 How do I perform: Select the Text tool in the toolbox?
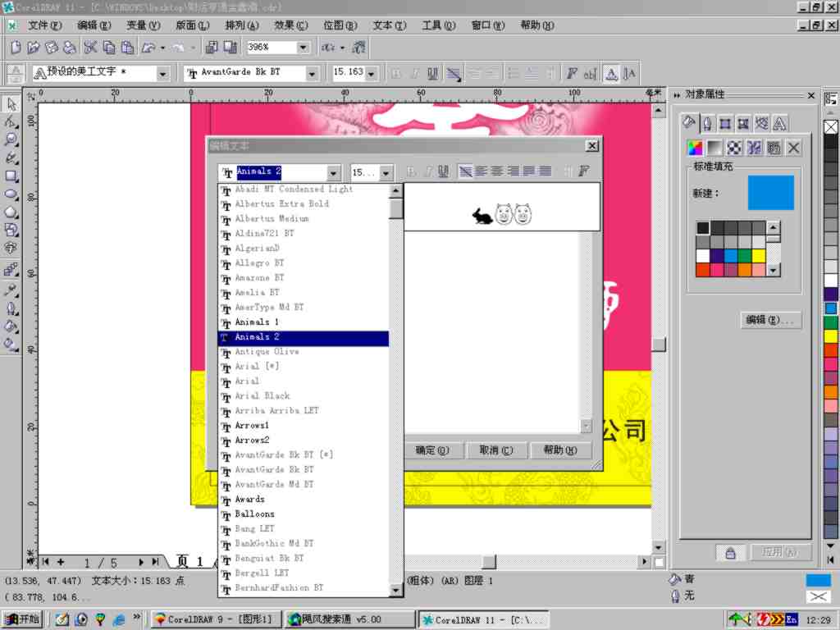[11, 249]
